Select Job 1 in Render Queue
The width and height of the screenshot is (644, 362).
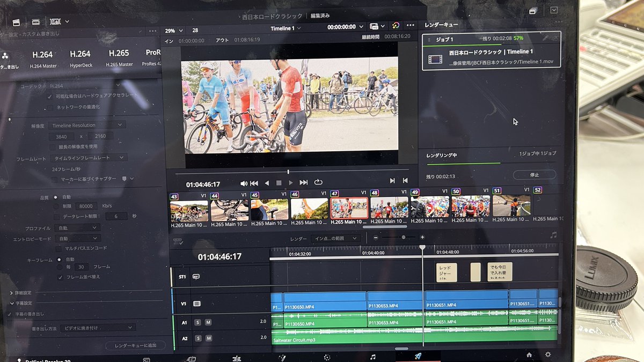click(x=491, y=50)
